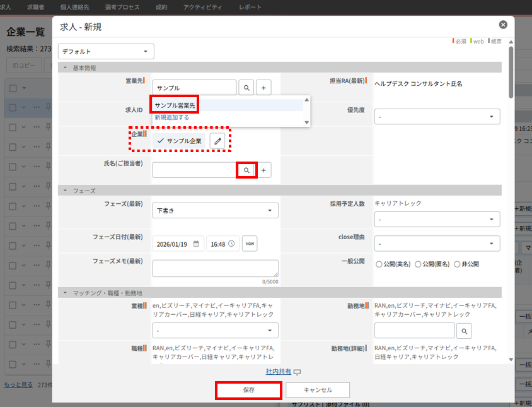Viewport: 532px width, 407px height.
Task: Select サンプル営業先 from the suggestion list
Action: pos(175,105)
